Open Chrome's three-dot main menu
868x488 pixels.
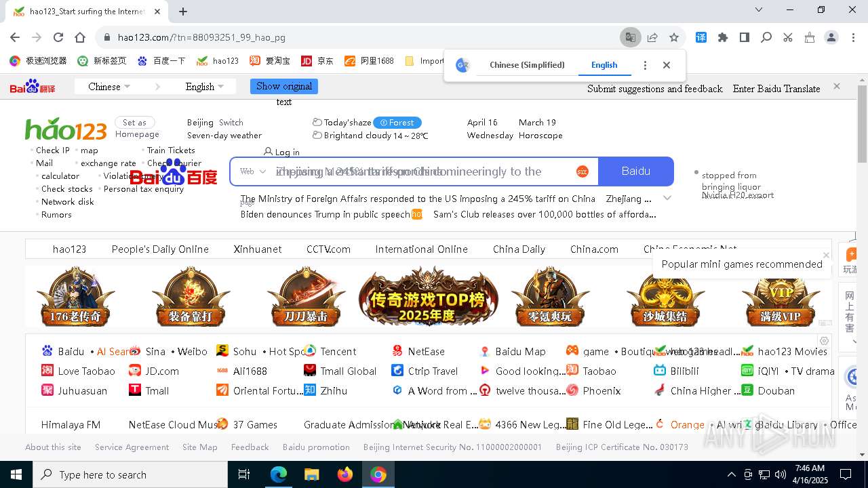(852, 37)
